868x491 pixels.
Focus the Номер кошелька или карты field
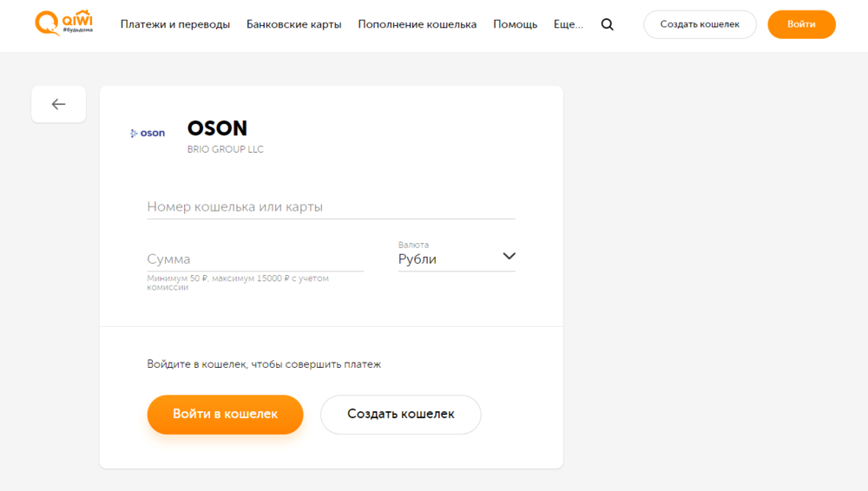pos(331,207)
